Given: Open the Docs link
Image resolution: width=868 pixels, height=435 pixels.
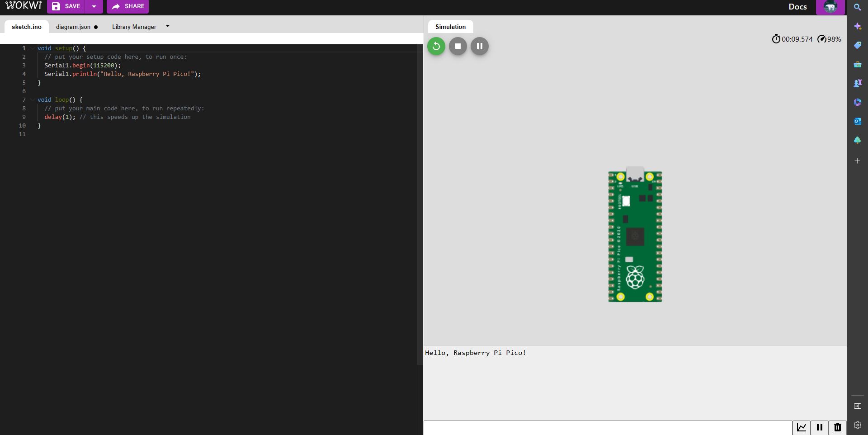Looking at the screenshot, I should coord(797,7).
